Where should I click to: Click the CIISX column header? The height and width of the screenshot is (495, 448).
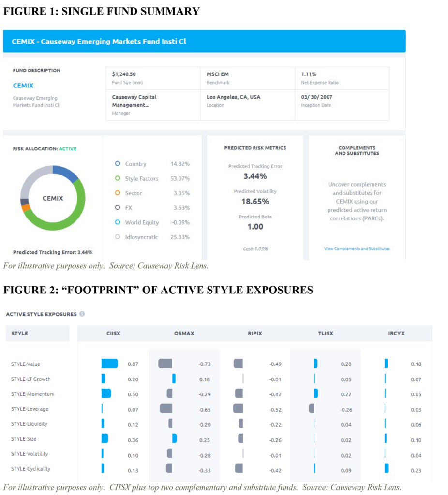pos(113,334)
